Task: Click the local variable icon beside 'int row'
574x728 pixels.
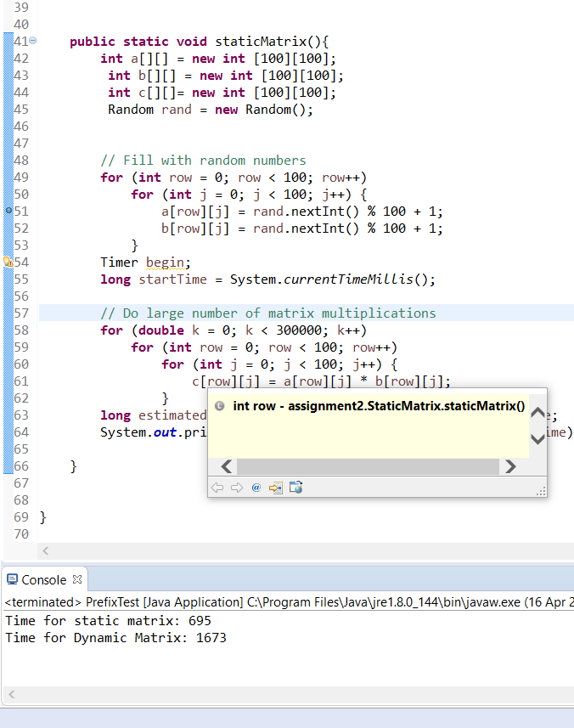Action: (x=219, y=406)
